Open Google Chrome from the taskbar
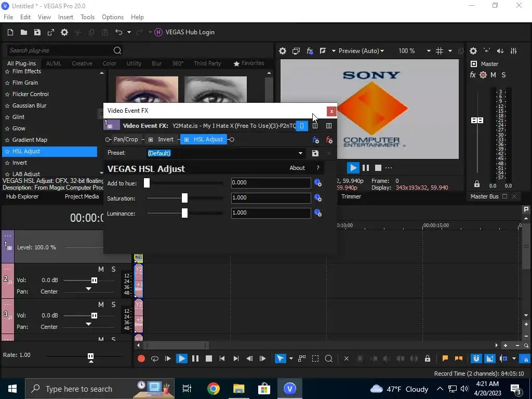 (214, 389)
